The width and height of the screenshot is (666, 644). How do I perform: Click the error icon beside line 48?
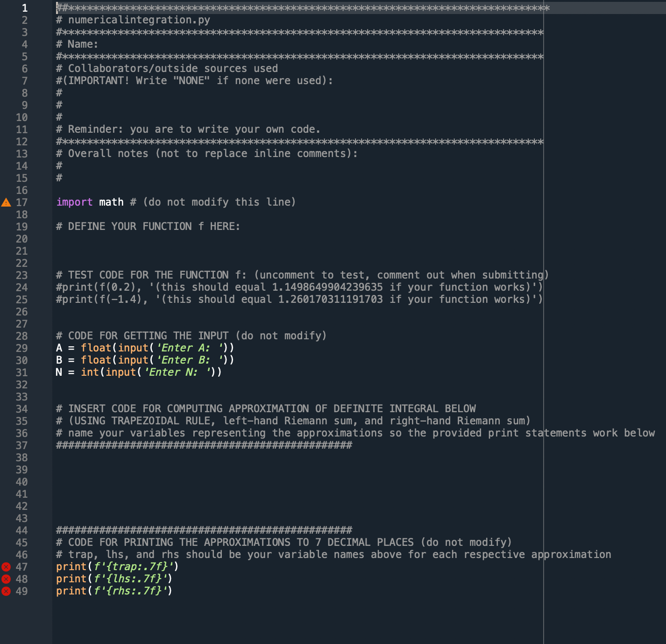6,579
